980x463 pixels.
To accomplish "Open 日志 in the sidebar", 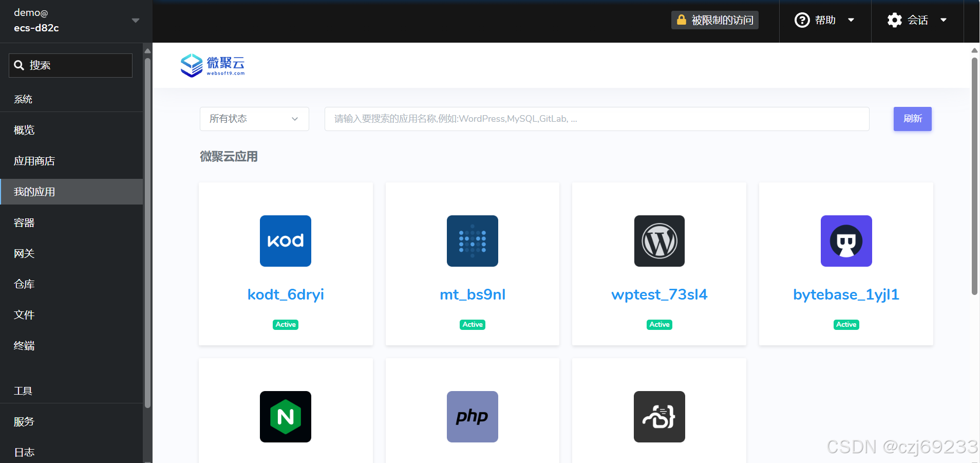I will [71, 452].
